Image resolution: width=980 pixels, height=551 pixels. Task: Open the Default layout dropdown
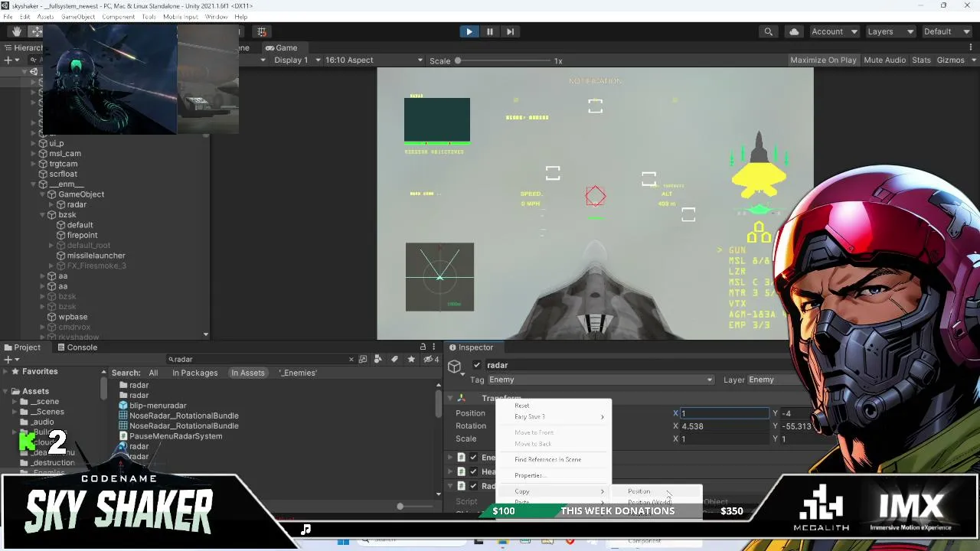click(946, 31)
